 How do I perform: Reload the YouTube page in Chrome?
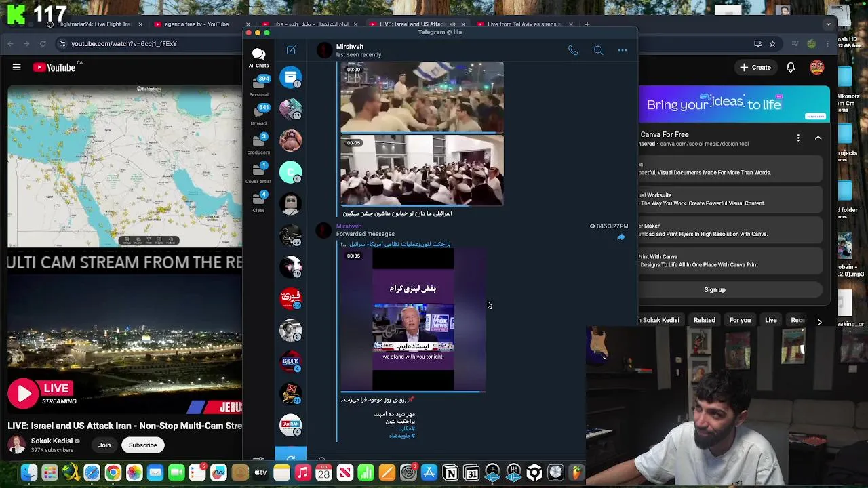tap(43, 43)
